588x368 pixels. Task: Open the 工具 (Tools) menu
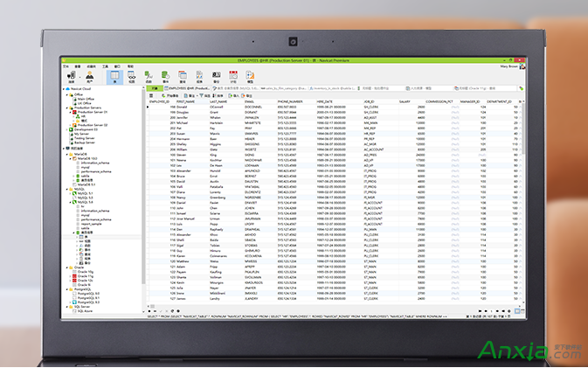tap(106, 66)
